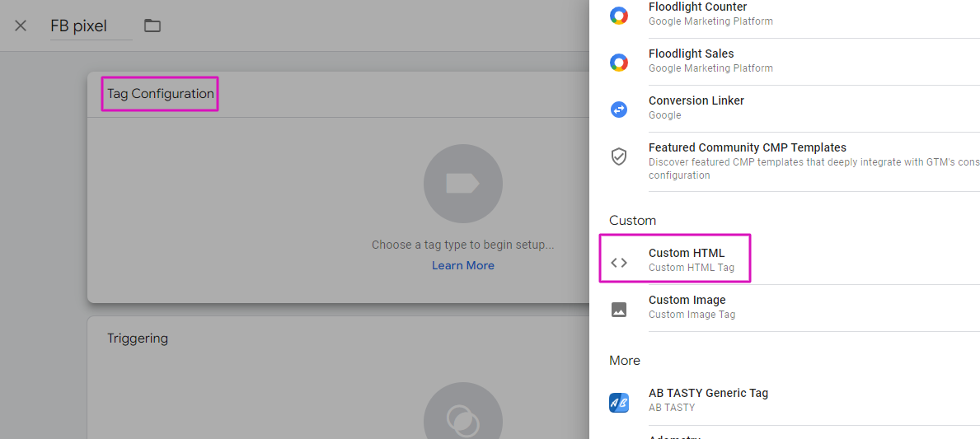The width and height of the screenshot is (980, 439).
Task: Pick the Custom Image picture icon
Action: pos(619,309)
